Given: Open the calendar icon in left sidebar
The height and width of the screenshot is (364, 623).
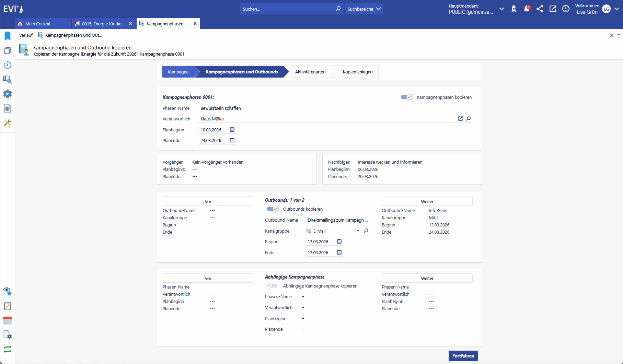Looking at the screenshot, I should tap(8, 320).
